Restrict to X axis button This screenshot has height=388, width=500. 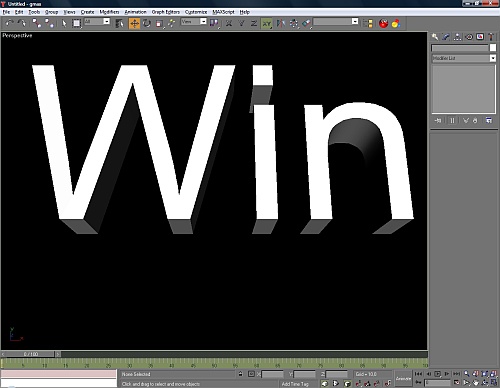[229, 23]
